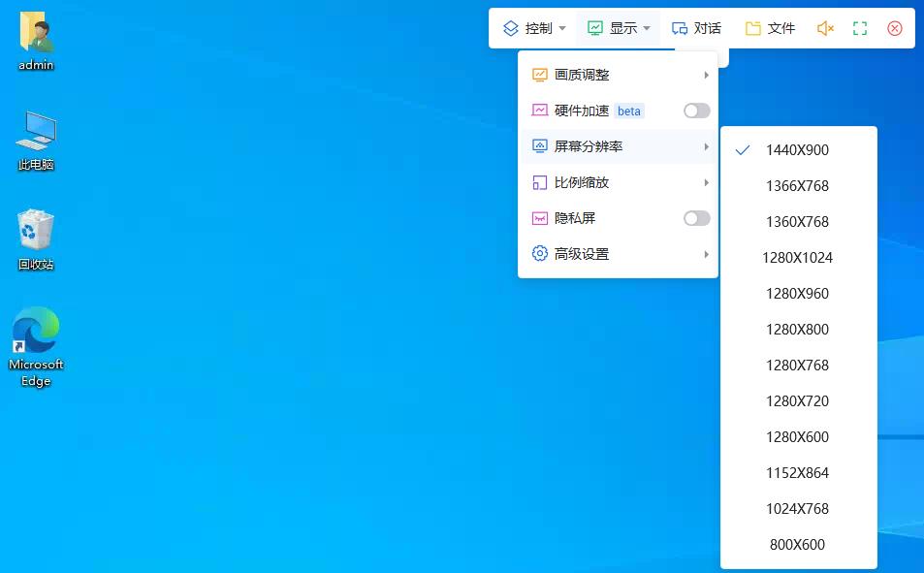
Task: Expand the 控制 dropdown menu
Action: pyautogui.click(x=533, y=28)
